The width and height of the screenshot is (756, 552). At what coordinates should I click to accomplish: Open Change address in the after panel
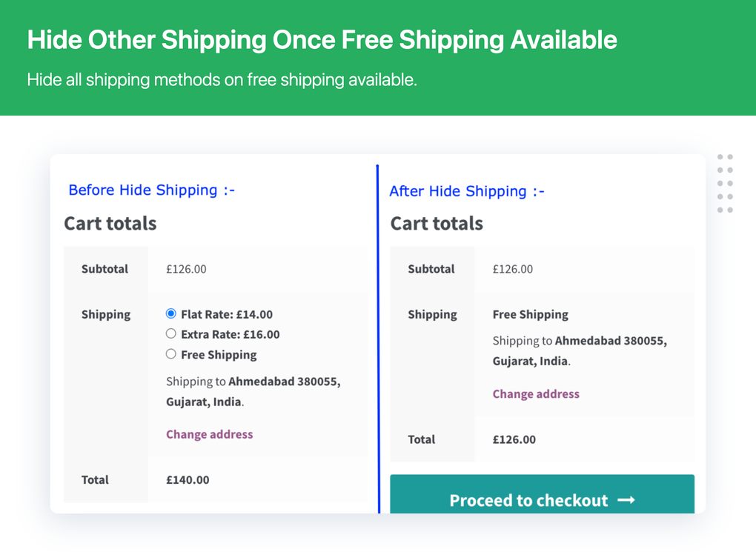(535, 393)
